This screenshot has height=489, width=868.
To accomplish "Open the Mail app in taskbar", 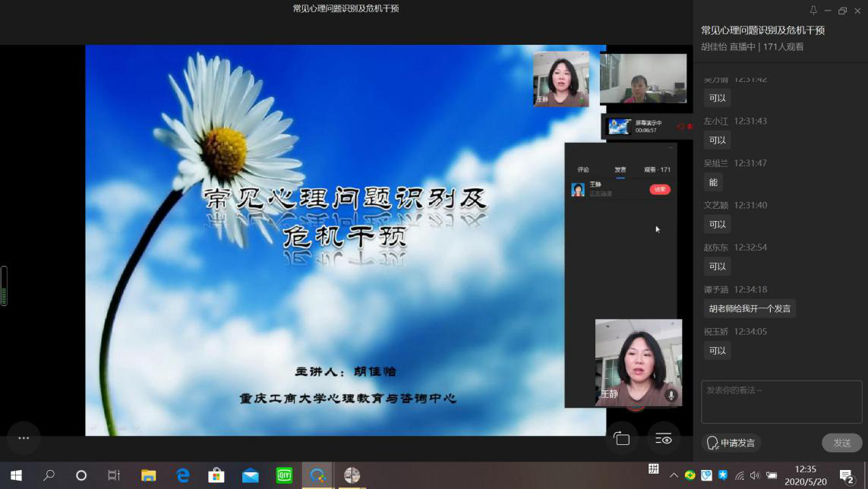I will point(250,475).
